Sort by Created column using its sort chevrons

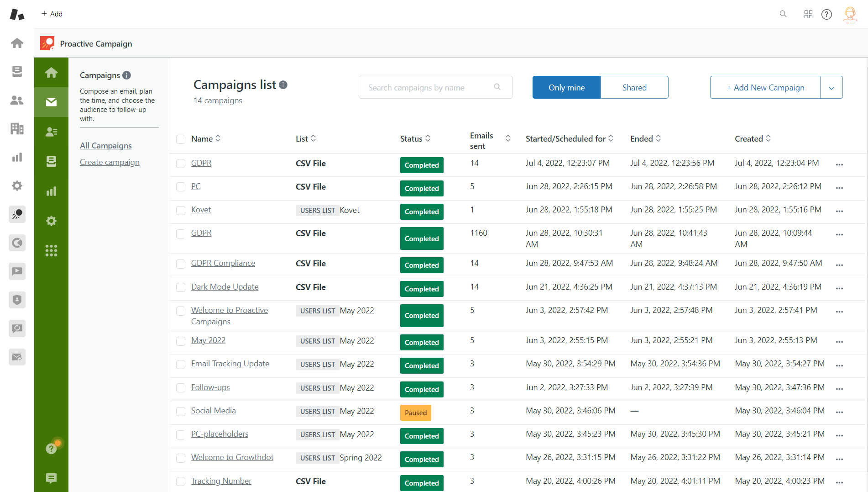click(x=769, y=138)
